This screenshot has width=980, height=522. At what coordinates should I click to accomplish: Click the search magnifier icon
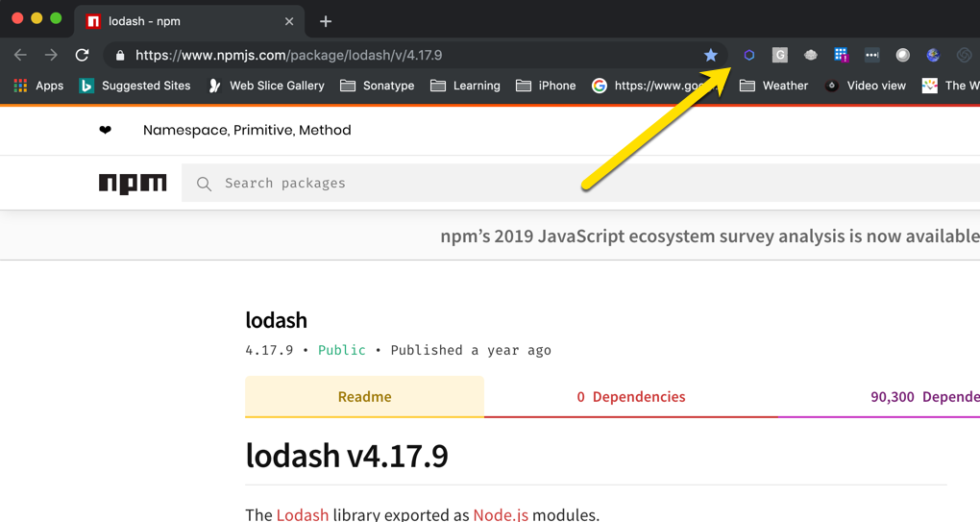pyautogui.click(x=204, y=184)
